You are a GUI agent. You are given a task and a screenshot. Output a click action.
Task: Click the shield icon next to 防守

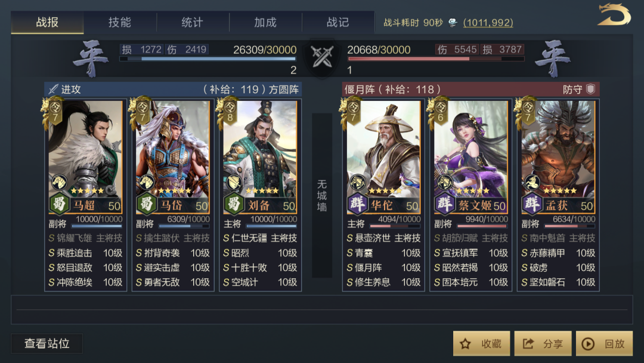tap(590, 89)
